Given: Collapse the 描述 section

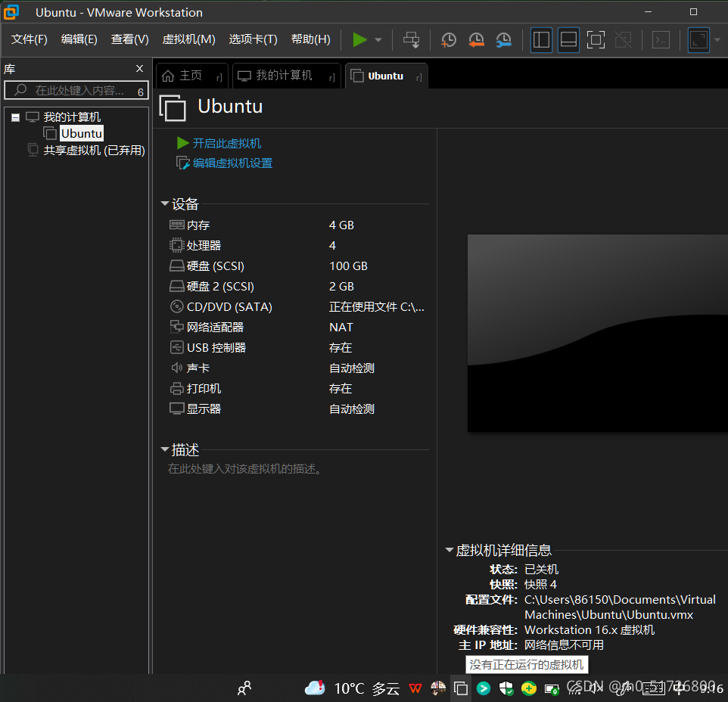Looking at the screenshot, I should [165, 449].
